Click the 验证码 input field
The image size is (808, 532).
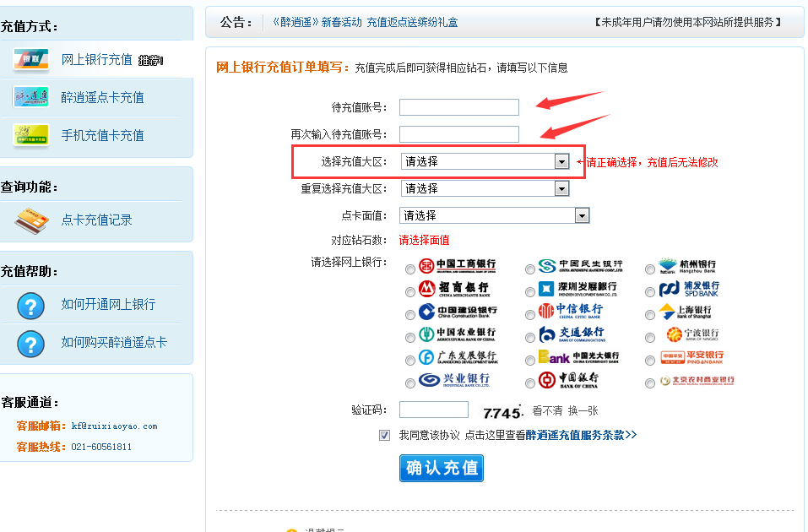[434, 410]
